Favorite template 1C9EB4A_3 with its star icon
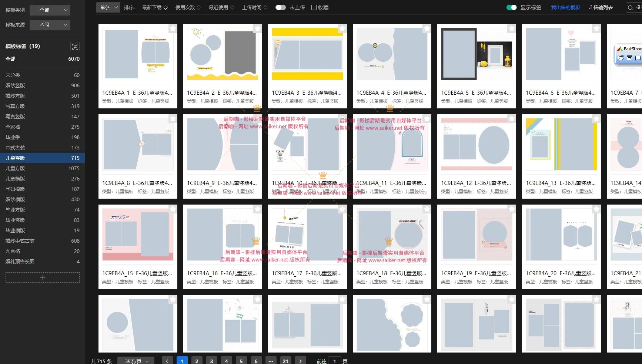This screenshot has width=642, height=364. 342,28
